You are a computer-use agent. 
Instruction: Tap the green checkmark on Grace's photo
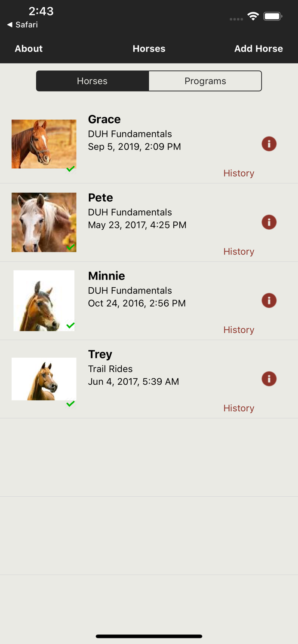coord(71,169)
